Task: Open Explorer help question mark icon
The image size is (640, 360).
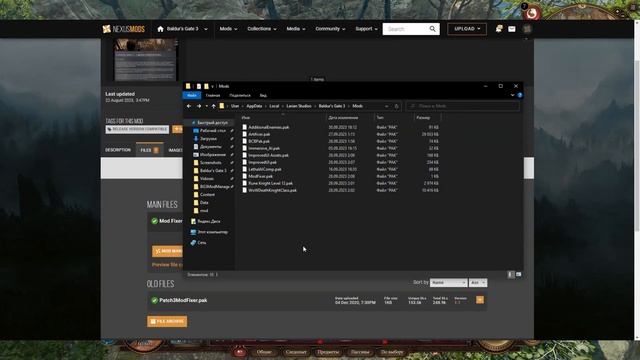Action: [520, 95]
